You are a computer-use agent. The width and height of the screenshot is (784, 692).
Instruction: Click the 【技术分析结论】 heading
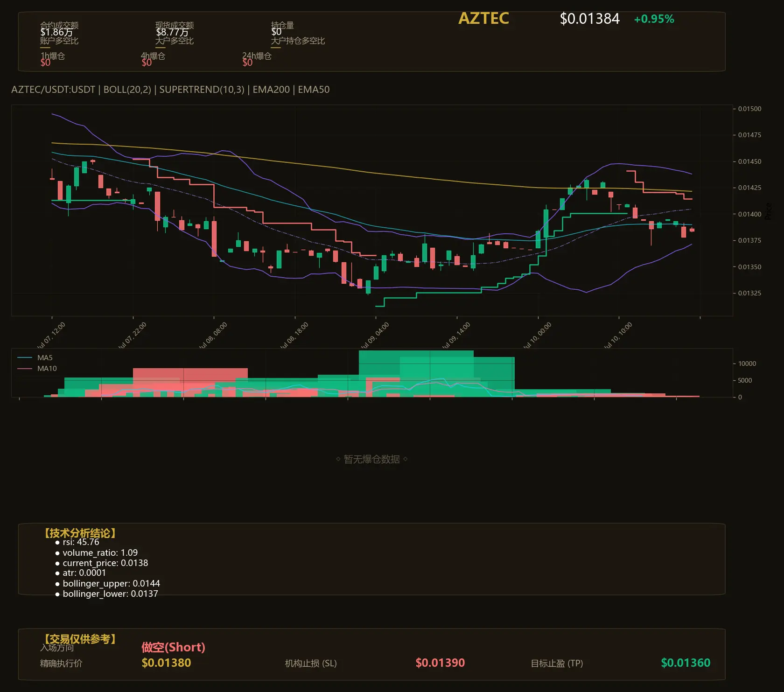click(80, 533)
